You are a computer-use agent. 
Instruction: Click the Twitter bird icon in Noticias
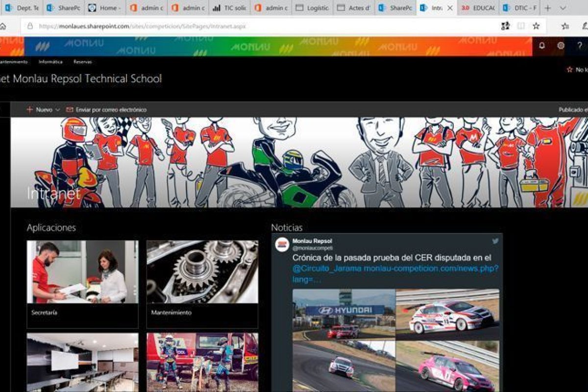495,241
